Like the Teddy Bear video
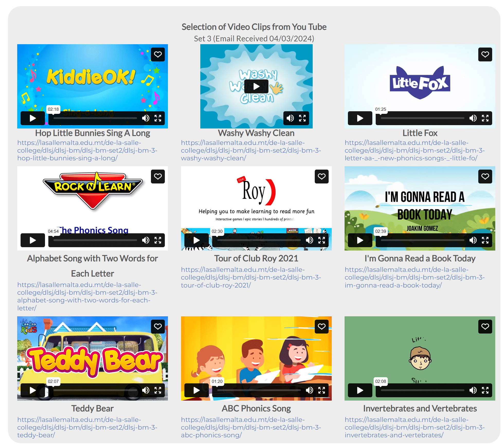 click(x=158, y=326)
